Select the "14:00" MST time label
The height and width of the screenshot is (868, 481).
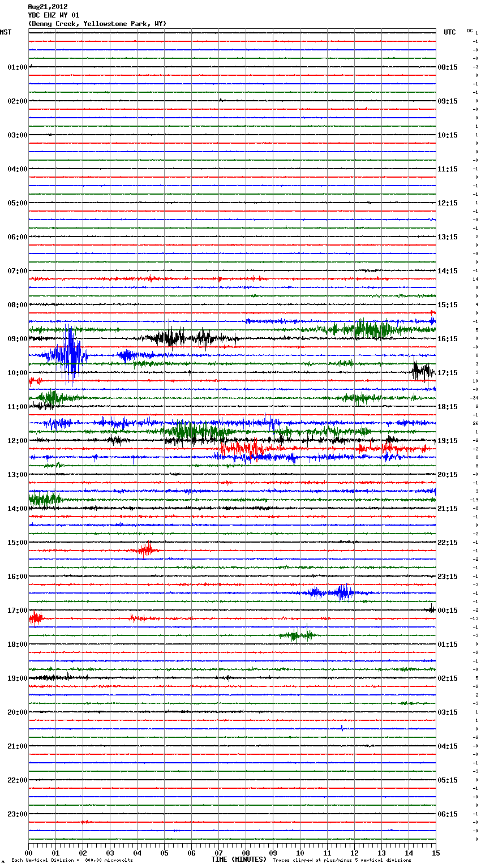pyautogui.click(x=18, y=509)
